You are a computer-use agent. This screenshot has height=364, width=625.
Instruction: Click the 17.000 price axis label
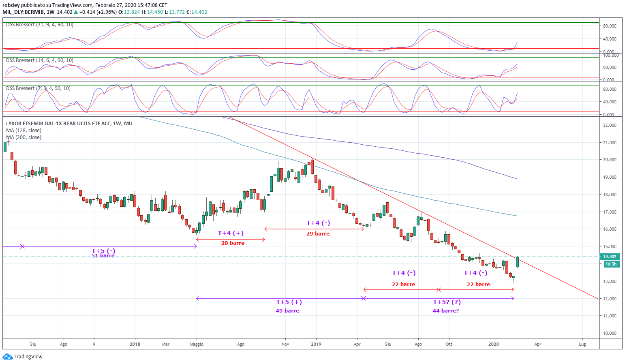(610, 212)
